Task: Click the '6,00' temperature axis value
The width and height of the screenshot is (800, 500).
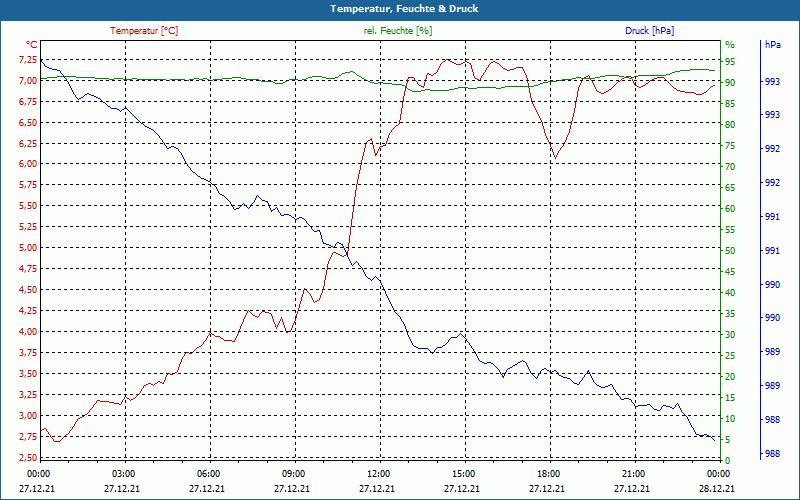Action: pos(28,164)
